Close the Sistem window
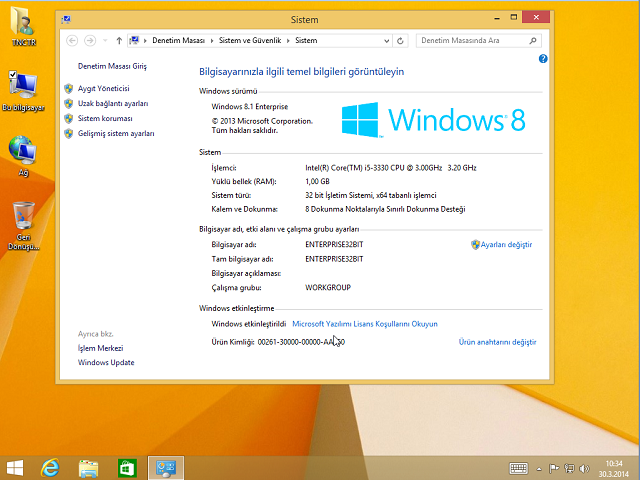Image resolution: width=640 pixels, height=480 pixels. point(536,17)
